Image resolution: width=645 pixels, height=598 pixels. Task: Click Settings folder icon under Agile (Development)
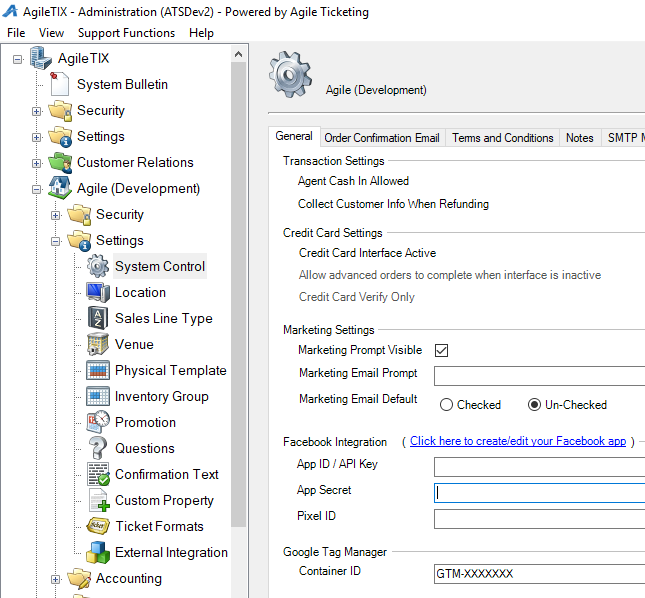coord(79,240)
